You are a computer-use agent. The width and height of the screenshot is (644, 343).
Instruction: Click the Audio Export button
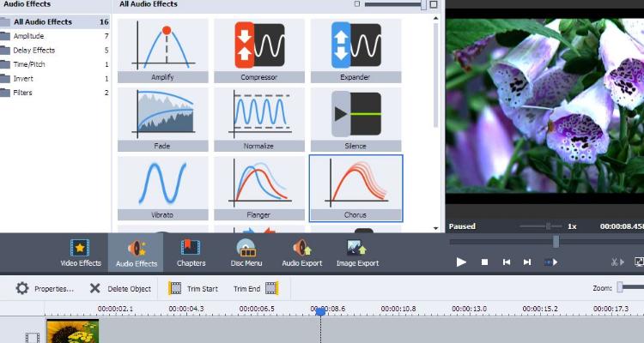tap(302, 253)
